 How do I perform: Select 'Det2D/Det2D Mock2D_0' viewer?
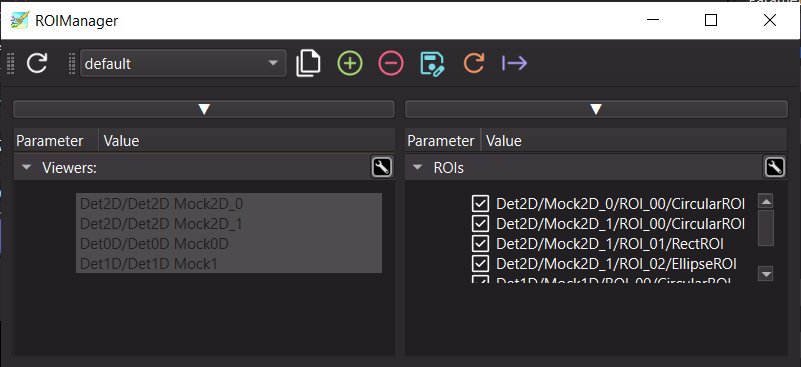coord(228,204)
